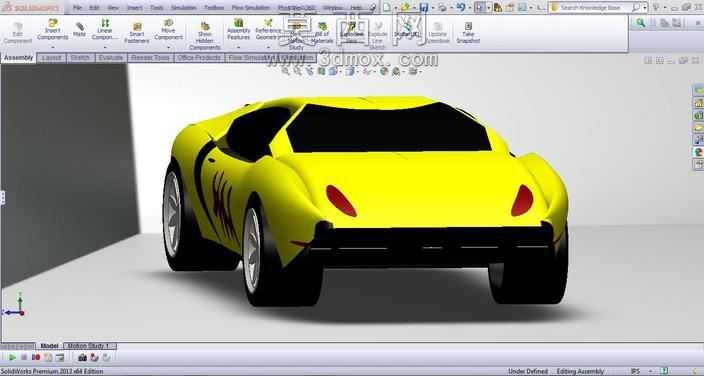Select the Mate tool

[79, 30]
